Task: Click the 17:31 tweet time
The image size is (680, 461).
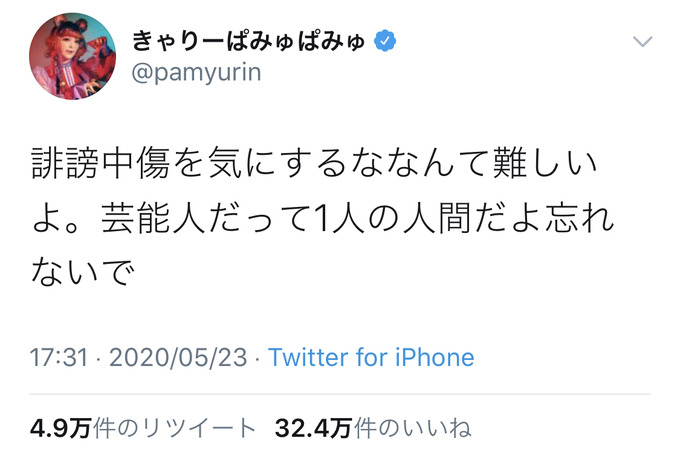Action: pyautogui.click(x=59, y=358)
